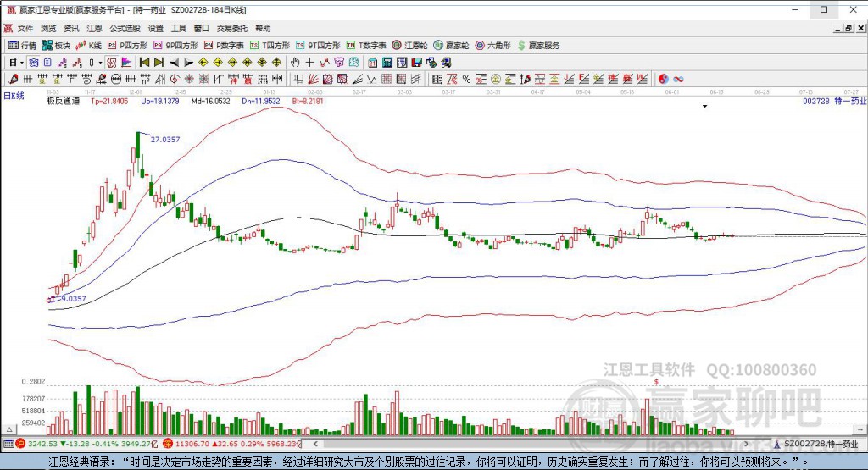The width and height of the screenshot is (868, 470).
Task: Open the P四方形 square tool
Action: [x=127, y=46]
